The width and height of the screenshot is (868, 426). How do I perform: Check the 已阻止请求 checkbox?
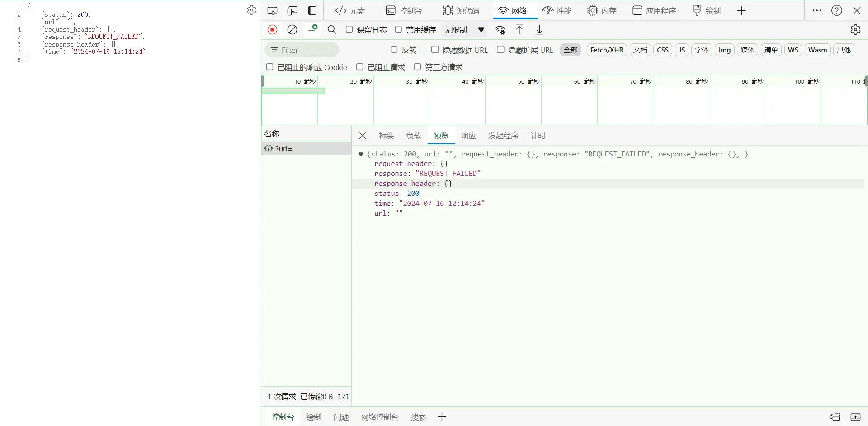360,67
